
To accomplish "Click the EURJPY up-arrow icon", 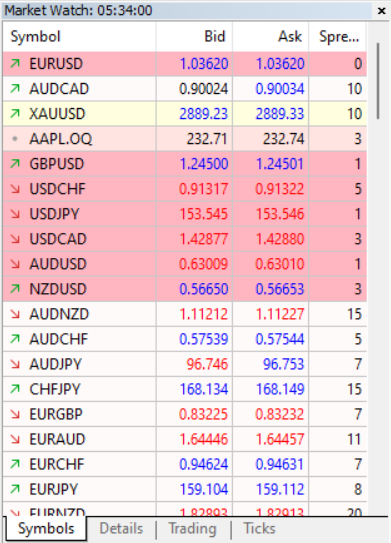I will (x=15, y=489).
